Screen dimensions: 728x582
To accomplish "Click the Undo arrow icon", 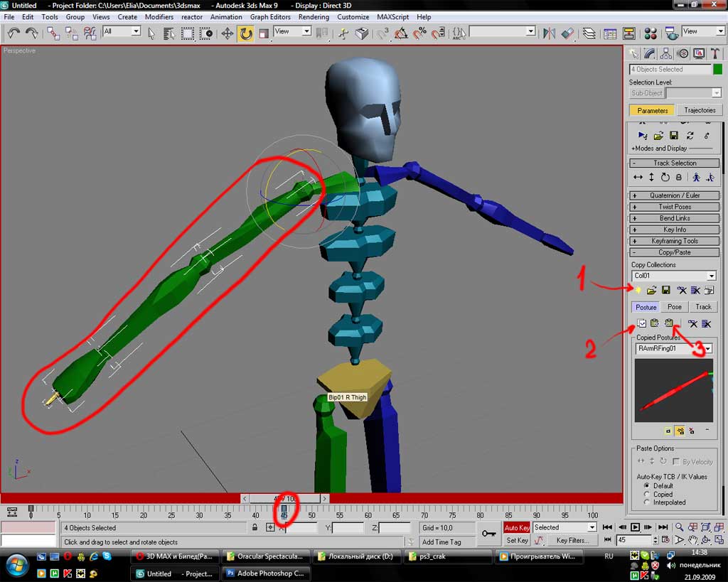I will (x=14, y=33).
